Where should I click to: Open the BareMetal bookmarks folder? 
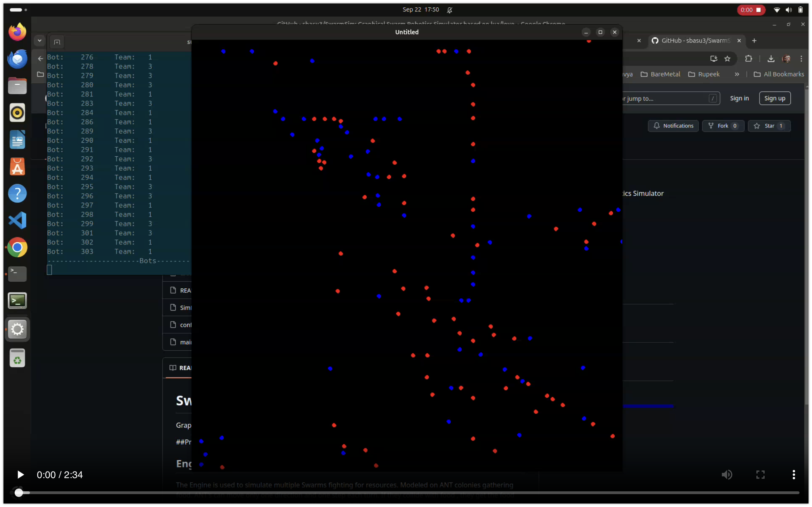pos(660,74)
